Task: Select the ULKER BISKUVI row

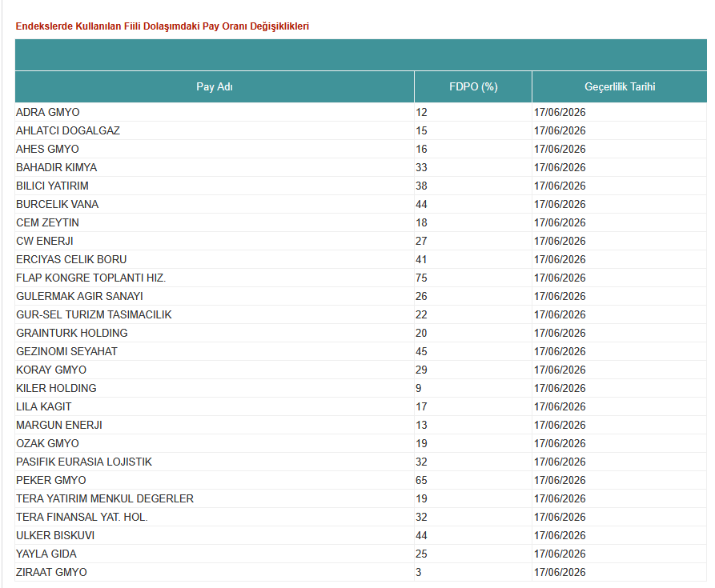Action: (x=360, y=535)
